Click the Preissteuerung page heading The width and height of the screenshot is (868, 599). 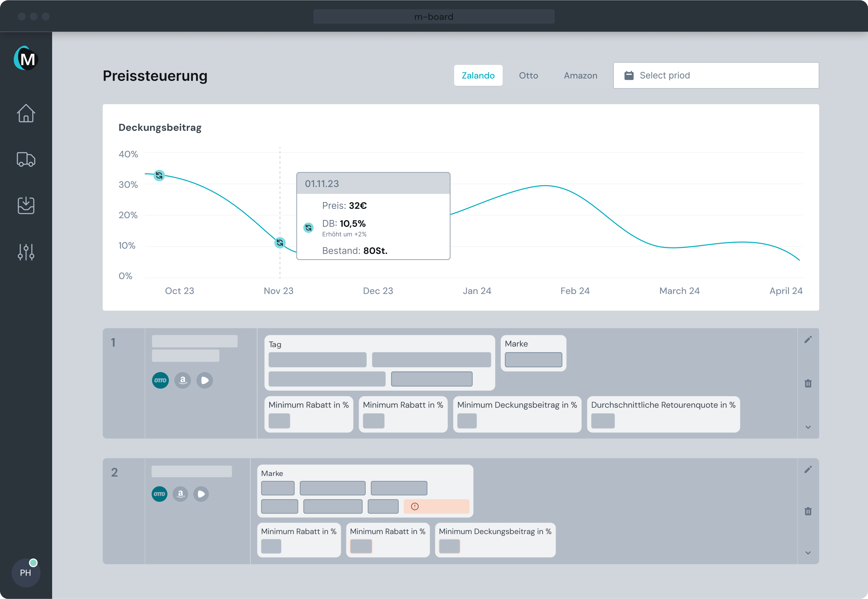coord(155,76)
